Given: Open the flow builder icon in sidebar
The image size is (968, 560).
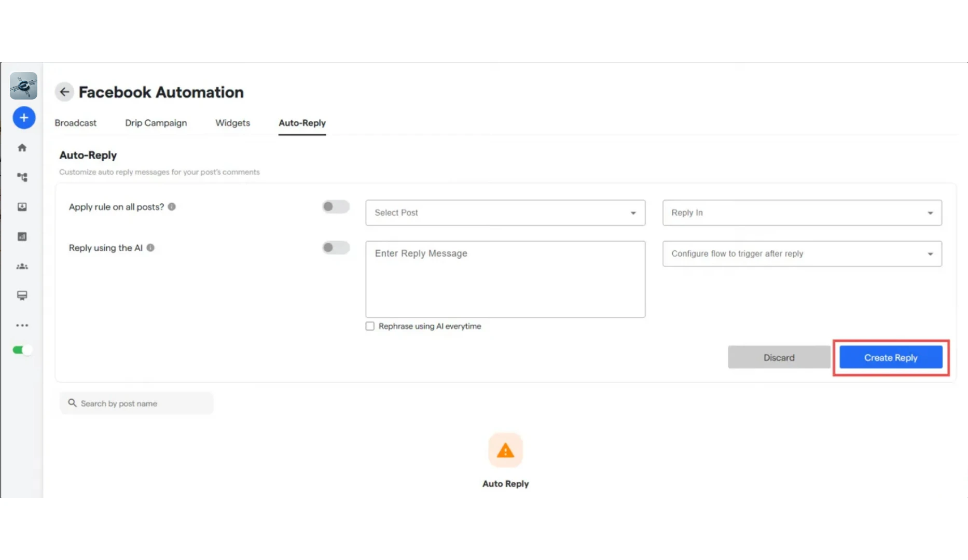Looking at the screenshot, I should pyautogui.click(x=22, y=177).
